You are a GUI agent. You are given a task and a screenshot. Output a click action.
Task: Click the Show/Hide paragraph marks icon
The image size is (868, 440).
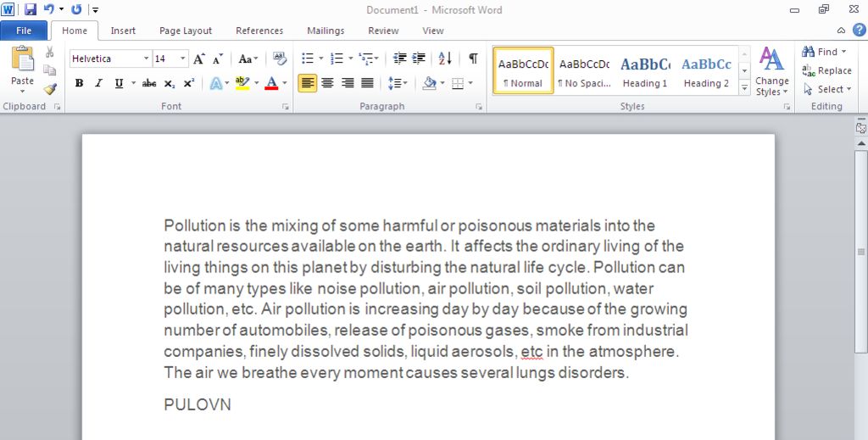pyautogui.click(x=473, y=58)
